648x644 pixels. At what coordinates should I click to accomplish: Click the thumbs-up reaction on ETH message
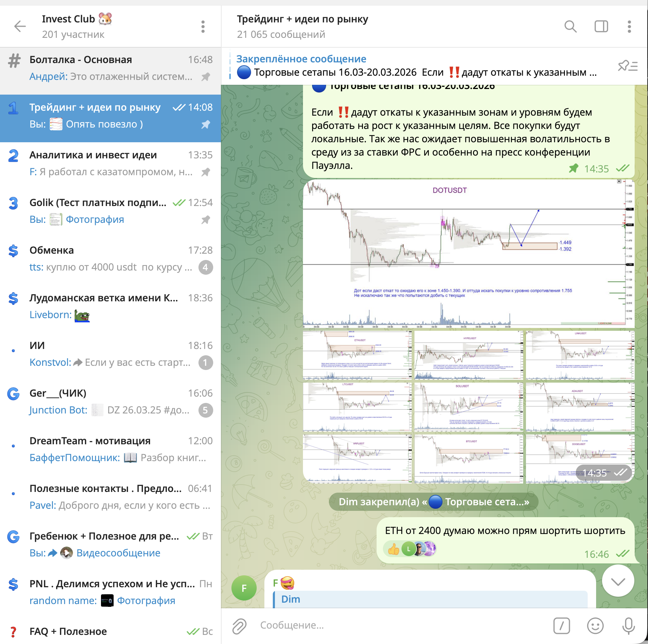[393, 549]
